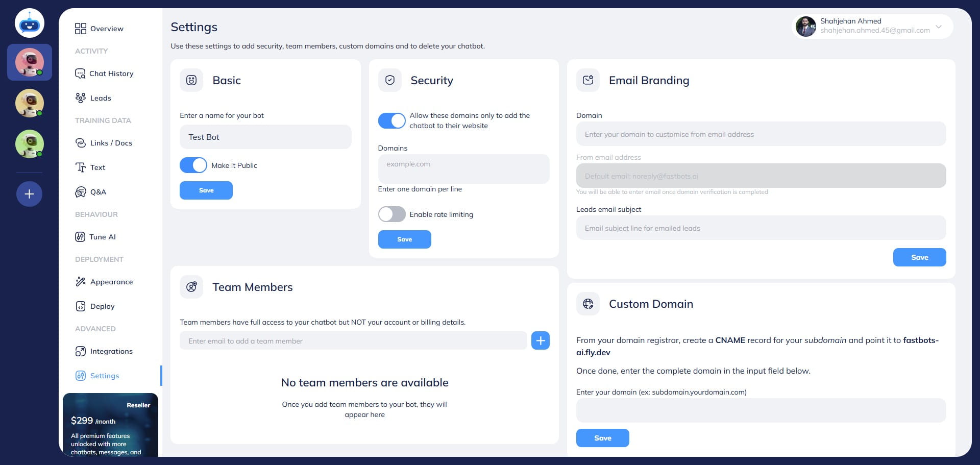Click the Text training icon

(81, 167)
